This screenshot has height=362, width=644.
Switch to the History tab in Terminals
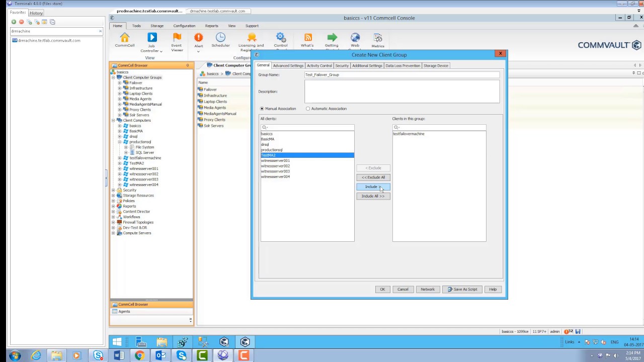36,13
